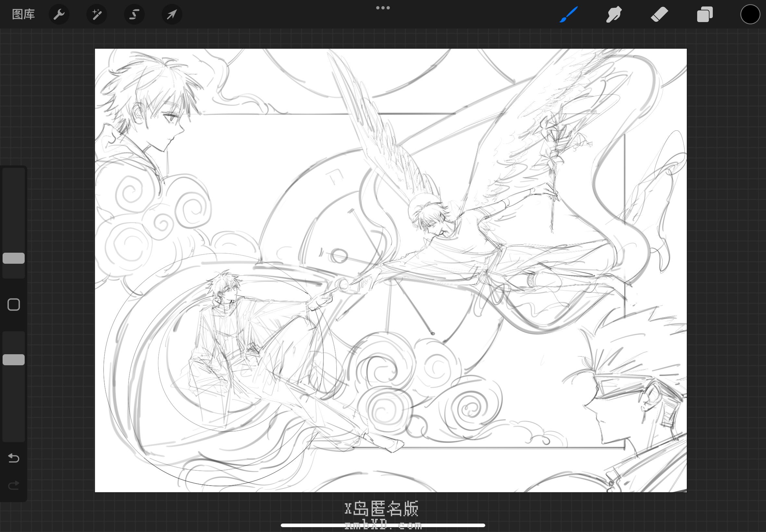The image size is (766, 532).
Task: Click the brush opacity slider handle
Action: click(x=14, y=360)
